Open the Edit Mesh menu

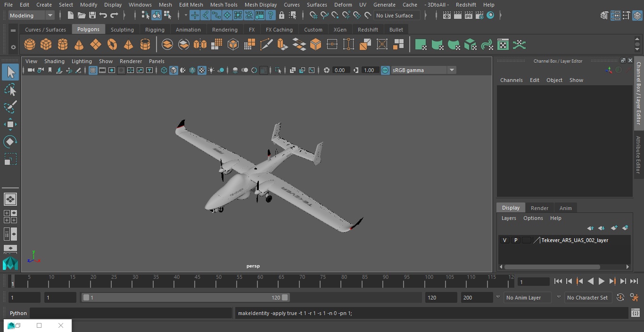click(191, 5)
